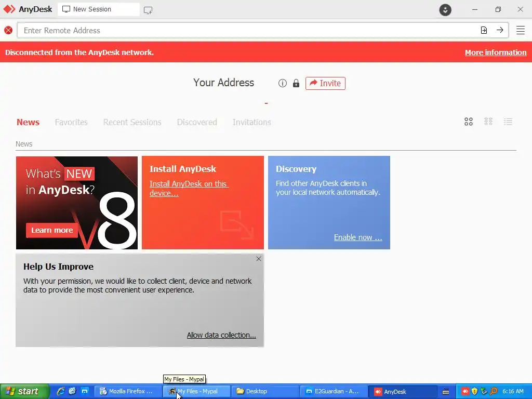Switch to Mozilla Firefox taskbar window

128,392
